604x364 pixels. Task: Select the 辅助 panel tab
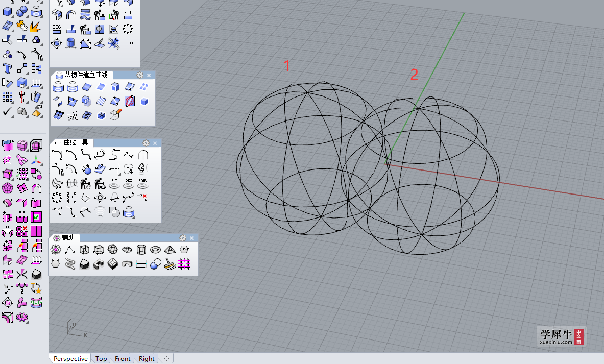64,238
